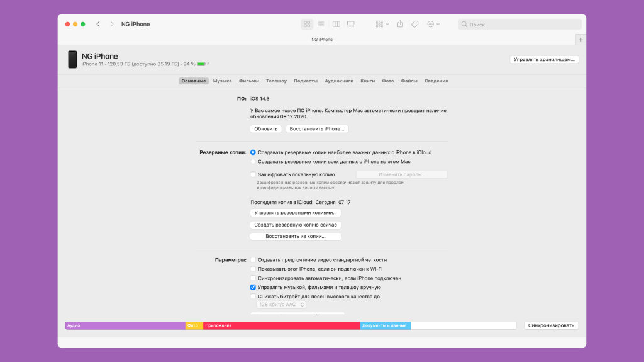The width and height of the screenshot is (644, 362).
Task: Open the Подкасты tab
Action: [x=306, y=81]
